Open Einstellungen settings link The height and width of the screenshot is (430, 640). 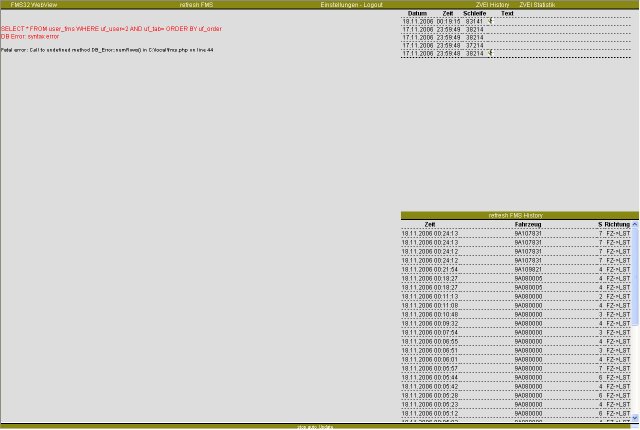340,5
